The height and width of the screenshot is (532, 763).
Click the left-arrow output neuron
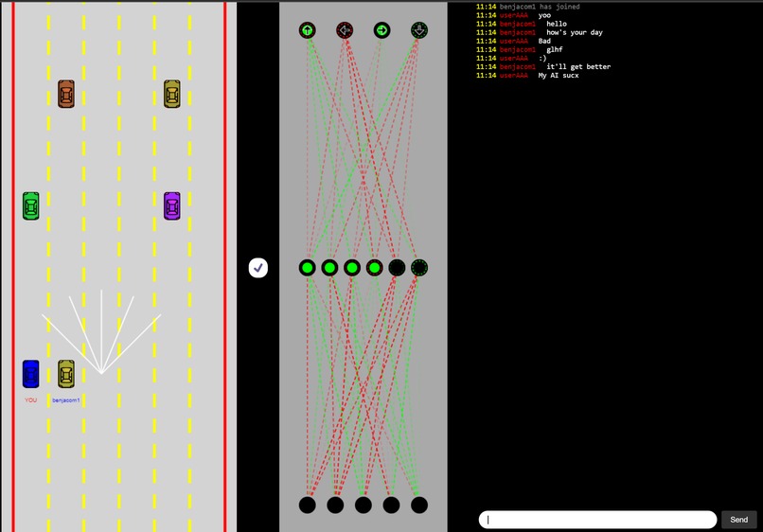[345, 30]
